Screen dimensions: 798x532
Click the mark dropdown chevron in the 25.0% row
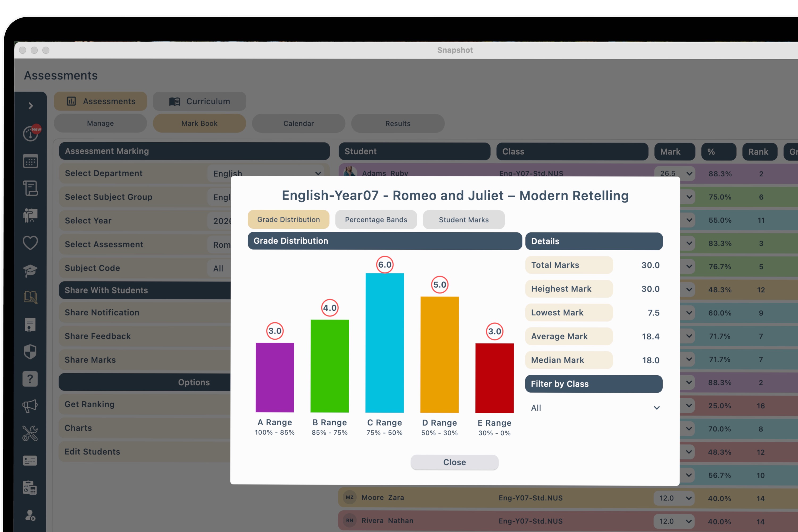click(689, 405)
